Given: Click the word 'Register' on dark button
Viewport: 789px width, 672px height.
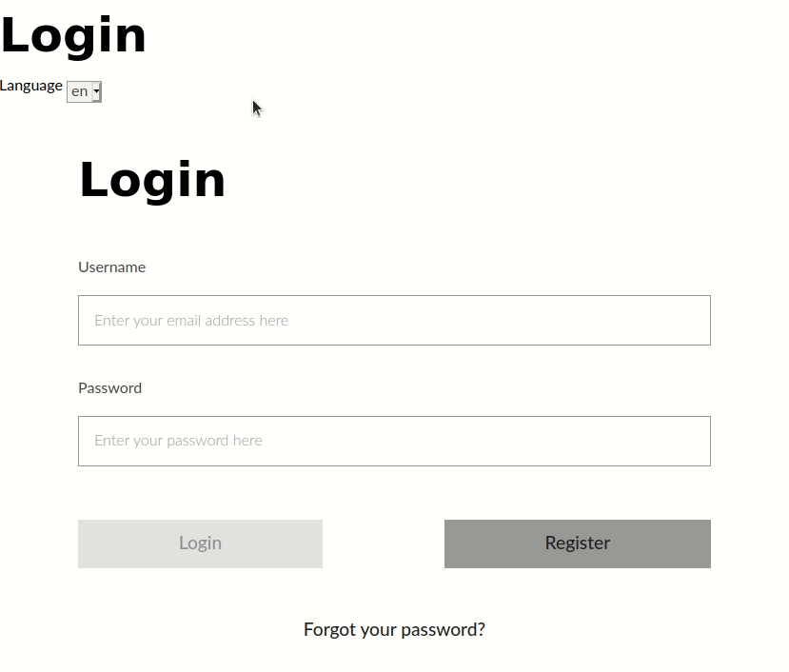Looking at the screenshot, I should (x=577, y=543).
